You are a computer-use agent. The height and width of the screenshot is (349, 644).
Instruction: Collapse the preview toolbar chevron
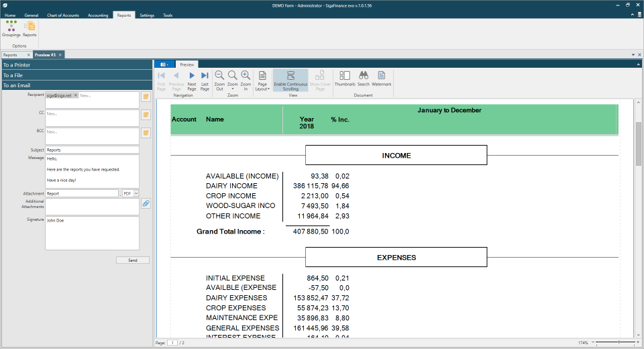coord(638,64)
